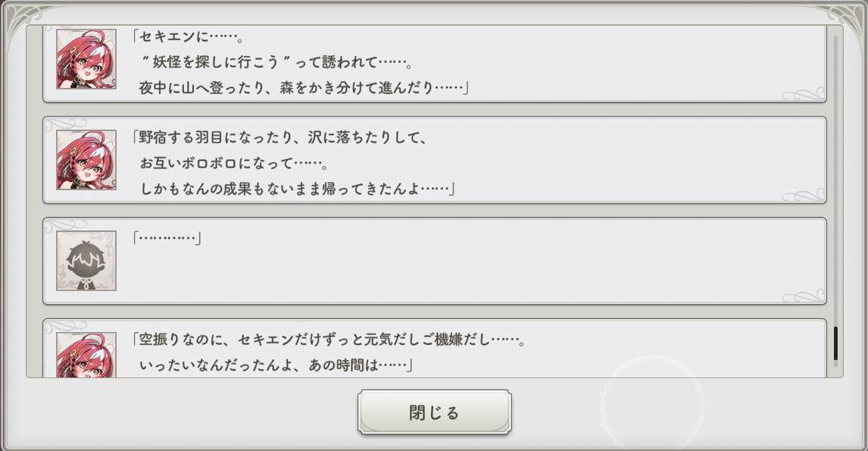Click the 閉じる button
The width and height of the screenshot is (868, 451).
pyautogui.click(x=435, y=412)
